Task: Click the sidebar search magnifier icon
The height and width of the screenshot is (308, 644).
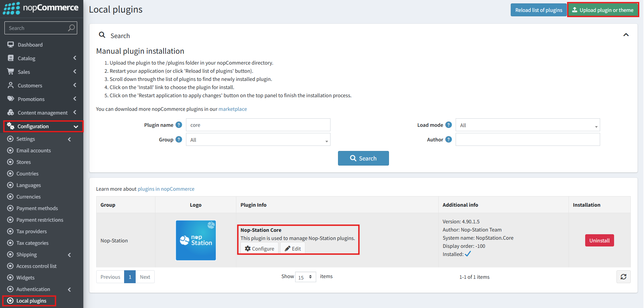Action: 71,28
